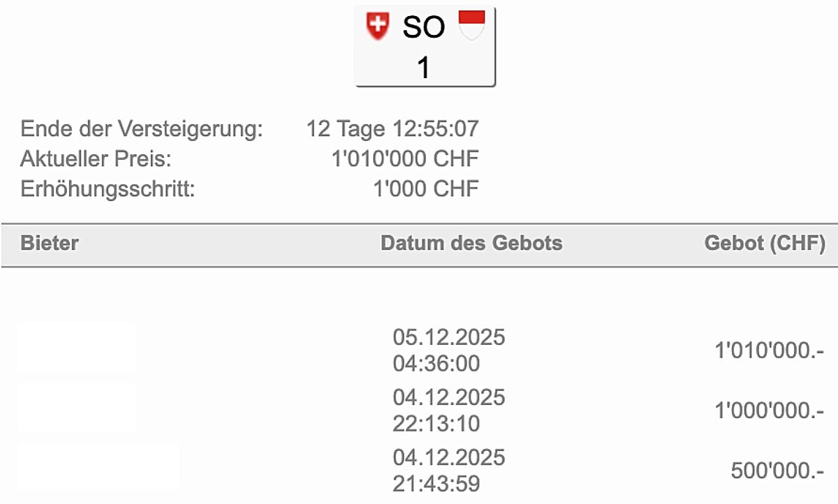This screenshot has width=838, height=504.
Task: Select the bid date 04.12.2025 22:13:10
Action: coord(448,410)
